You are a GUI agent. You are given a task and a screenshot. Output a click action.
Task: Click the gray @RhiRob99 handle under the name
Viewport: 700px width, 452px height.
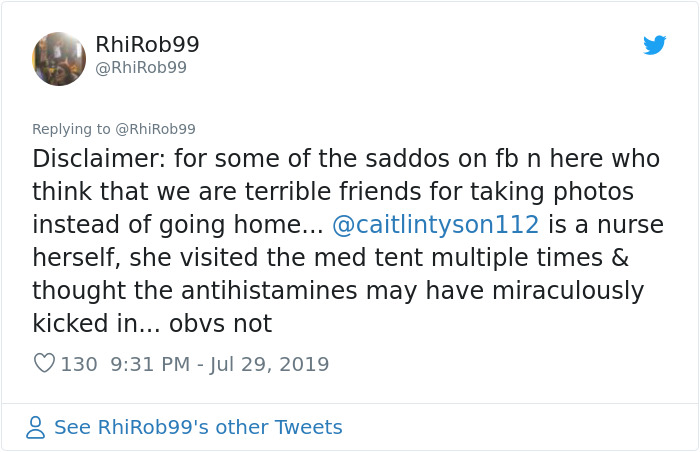pyautogui.click(x=141, y=67)
